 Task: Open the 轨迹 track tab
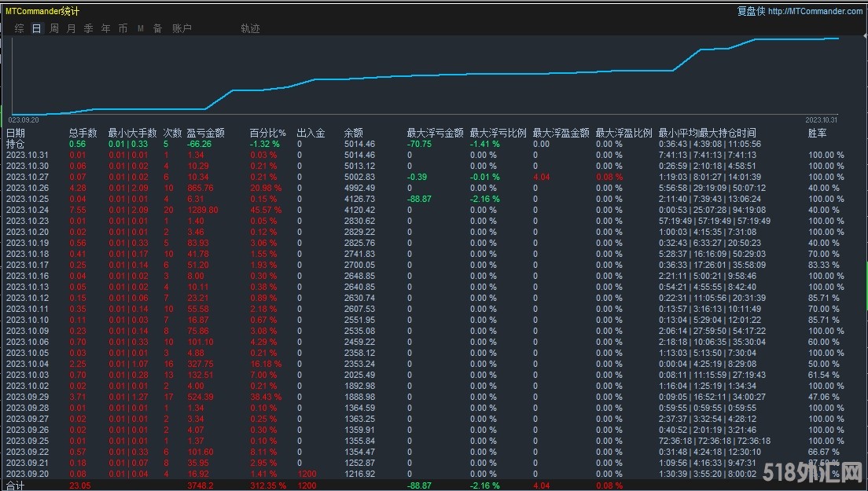250,28
